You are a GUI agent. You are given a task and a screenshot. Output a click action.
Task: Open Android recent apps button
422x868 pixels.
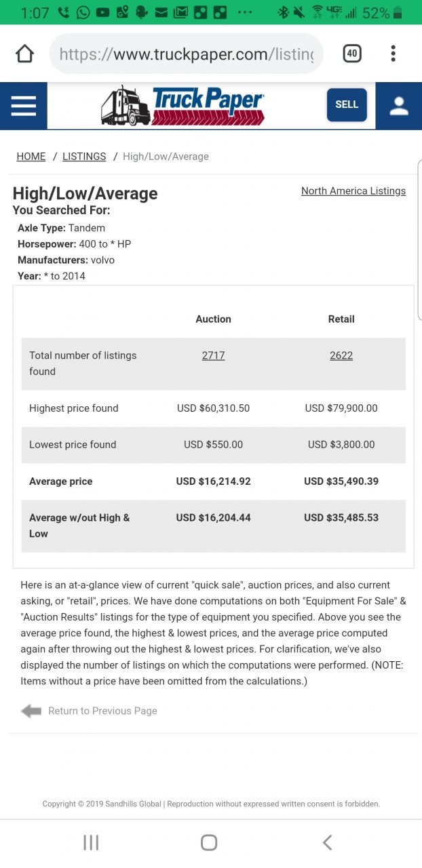coord(91,842)
